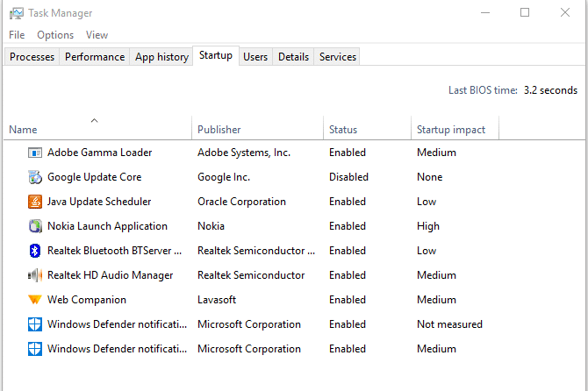Image resolution: width=588 pixels, height=391 pixels.
Task: Sort by the Name column header
Action: tap(23, 130)
